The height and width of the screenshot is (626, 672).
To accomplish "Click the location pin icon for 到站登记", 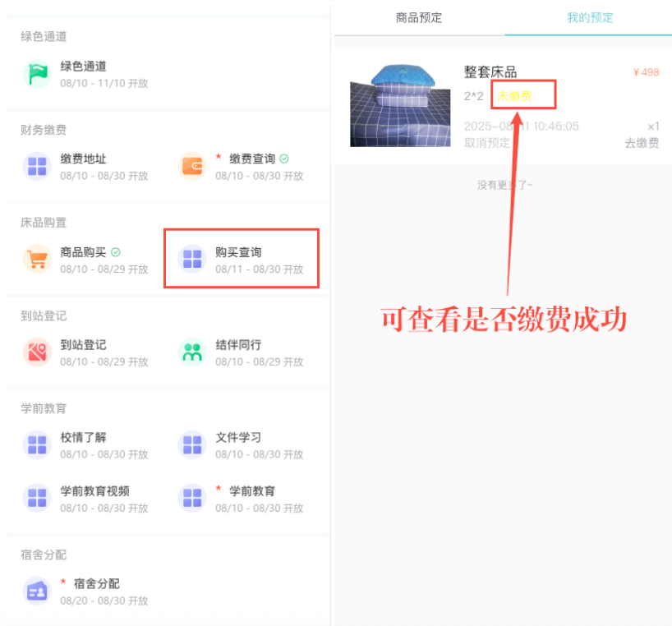I will (x=37, y=352).
